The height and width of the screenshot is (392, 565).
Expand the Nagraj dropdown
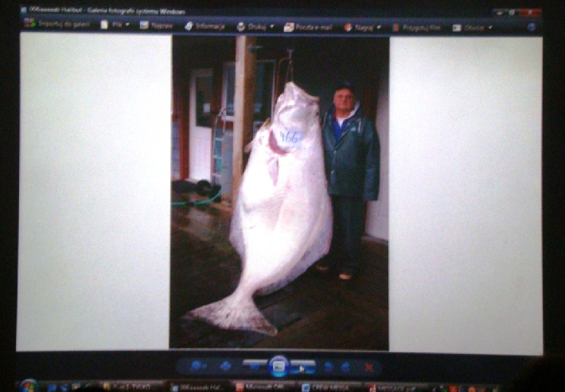[362, 27]
